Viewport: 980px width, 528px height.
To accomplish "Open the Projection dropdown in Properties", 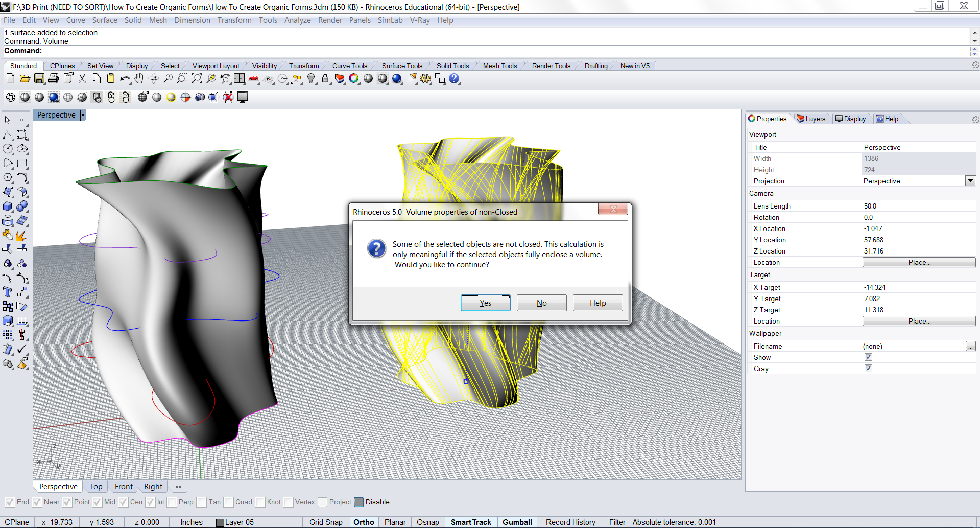I will [970, 180].
